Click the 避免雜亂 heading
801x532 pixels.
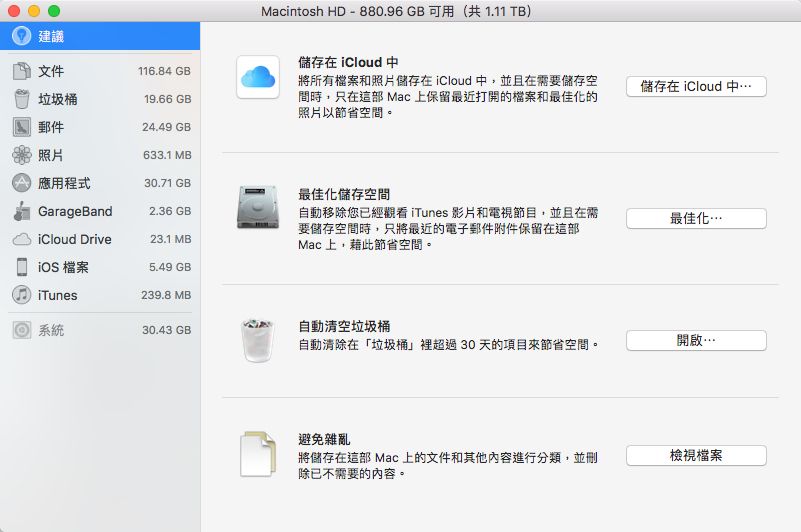coord(324,439)
